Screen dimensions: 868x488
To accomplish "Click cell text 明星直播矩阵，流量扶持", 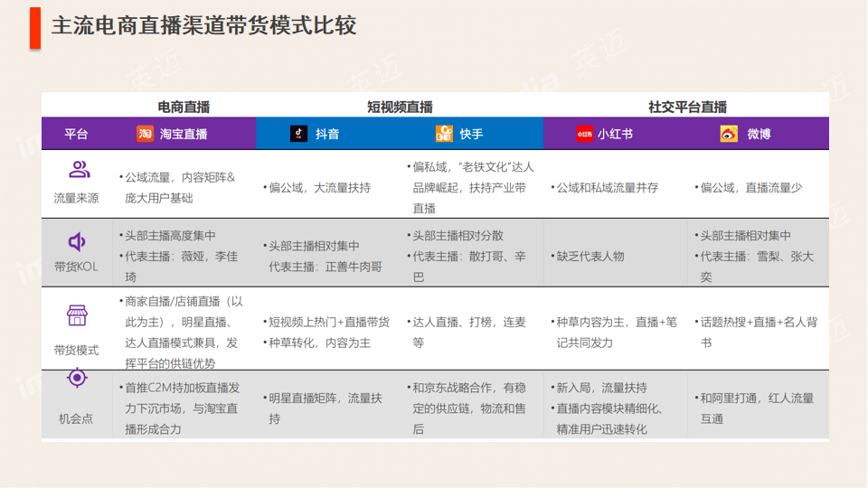I will [323, 408].
